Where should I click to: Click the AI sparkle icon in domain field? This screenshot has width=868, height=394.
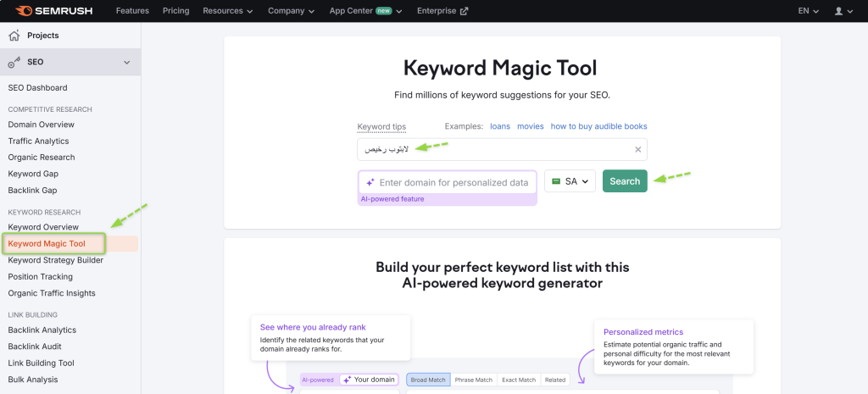pyautogui.click(x=370, y=182)
